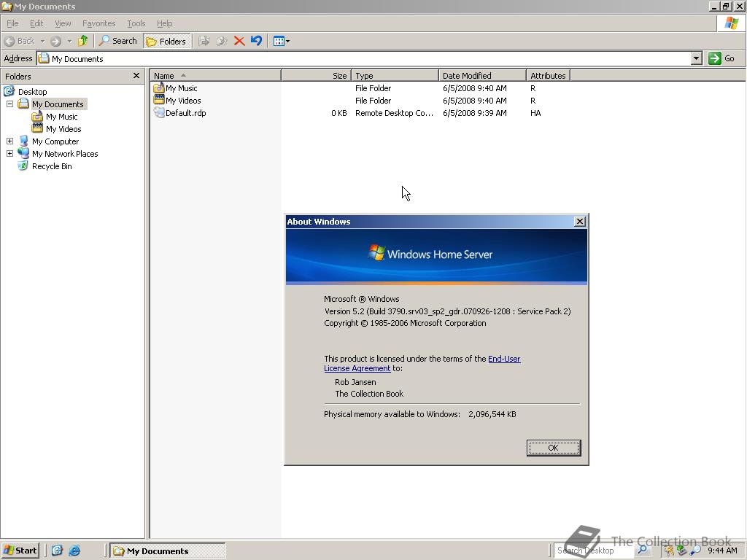This screenshot has width=747, height=560.
Task: Sort by the Type column header
Action: tap(395, 76)
